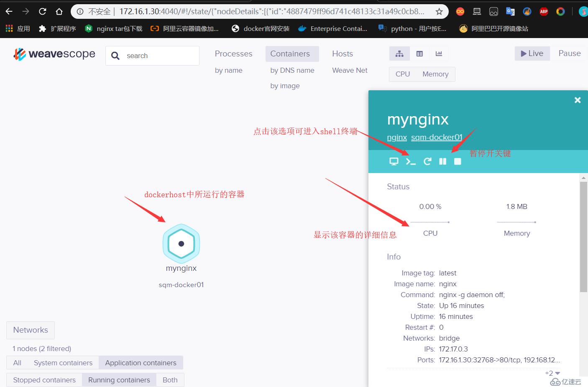
Task: Open the apps shortcut in bookmarks bar
Action: pyautogui.click(x=18, y=28)
